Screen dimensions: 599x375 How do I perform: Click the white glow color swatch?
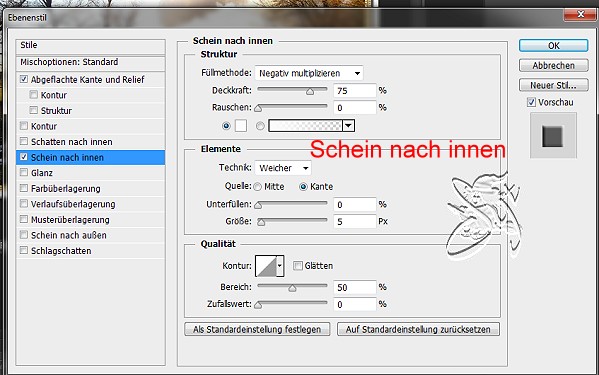241,126
